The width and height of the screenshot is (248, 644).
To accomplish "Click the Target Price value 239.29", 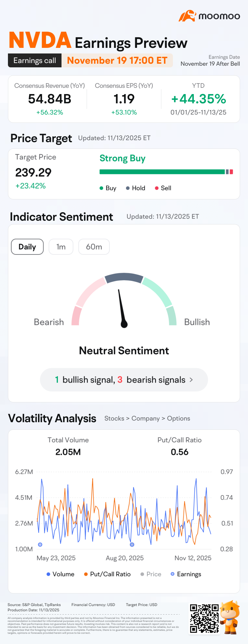I will click(33, 173).
